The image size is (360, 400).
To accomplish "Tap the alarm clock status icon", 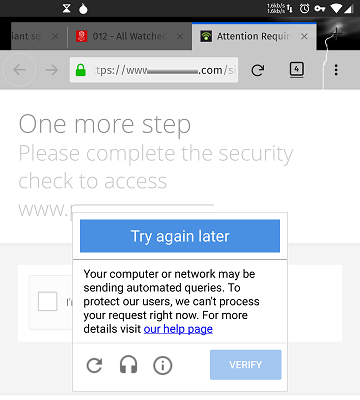I will click(304, 8).
